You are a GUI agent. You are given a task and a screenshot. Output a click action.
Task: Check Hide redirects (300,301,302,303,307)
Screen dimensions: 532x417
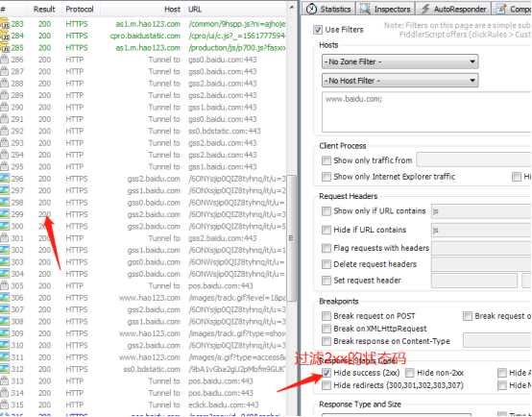pos(326,385)
